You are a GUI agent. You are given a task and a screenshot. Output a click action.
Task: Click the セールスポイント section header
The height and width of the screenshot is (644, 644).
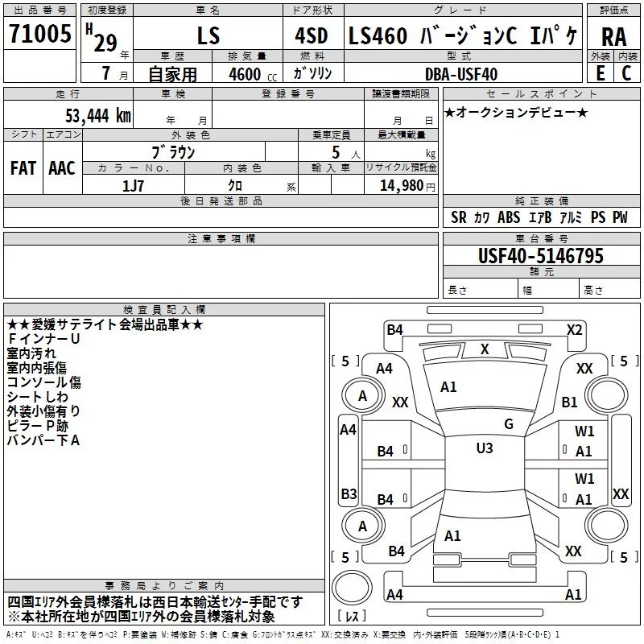(x=541, y=93)
